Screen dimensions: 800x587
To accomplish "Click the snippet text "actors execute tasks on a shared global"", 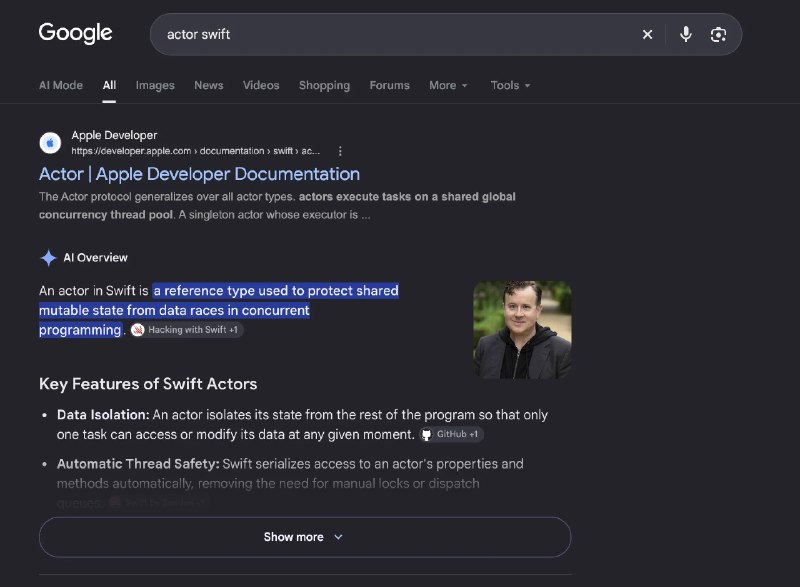I will click(407, 197).
